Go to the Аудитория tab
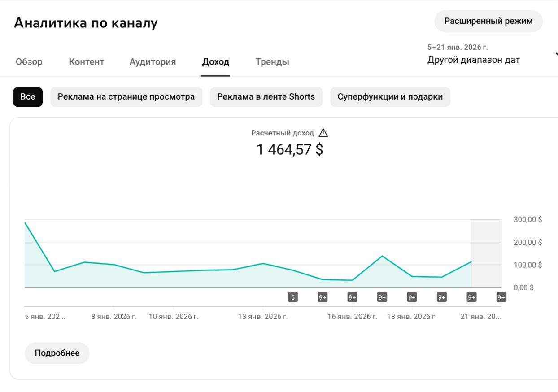Viewport: 558px width, 392px height. (153, 62)
